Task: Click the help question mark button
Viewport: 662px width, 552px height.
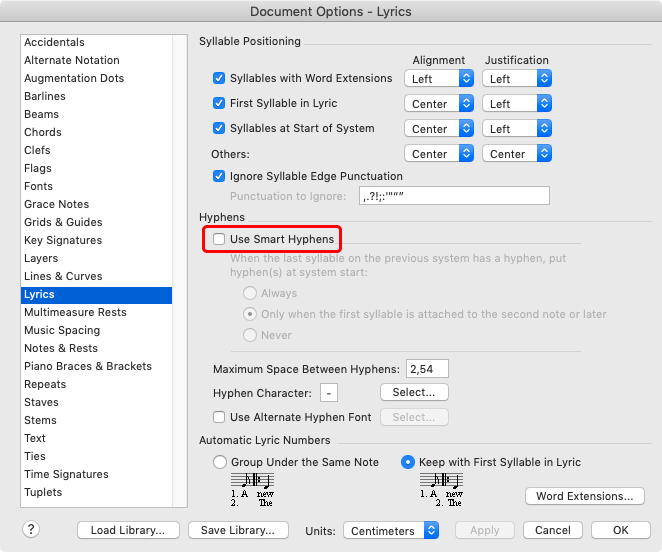Action: [x=33, y=530]
